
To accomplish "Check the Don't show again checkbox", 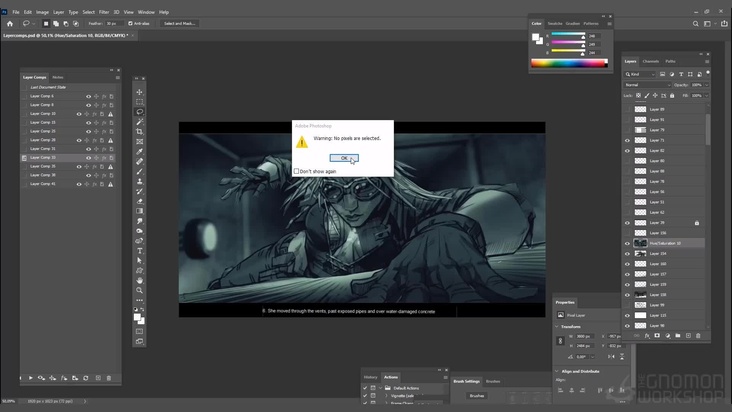I will coord(297,171).
